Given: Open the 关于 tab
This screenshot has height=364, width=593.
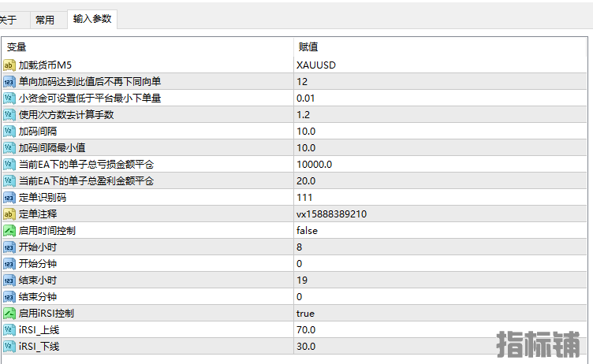Looking at the screenshot, I should [x=10, y=20].
